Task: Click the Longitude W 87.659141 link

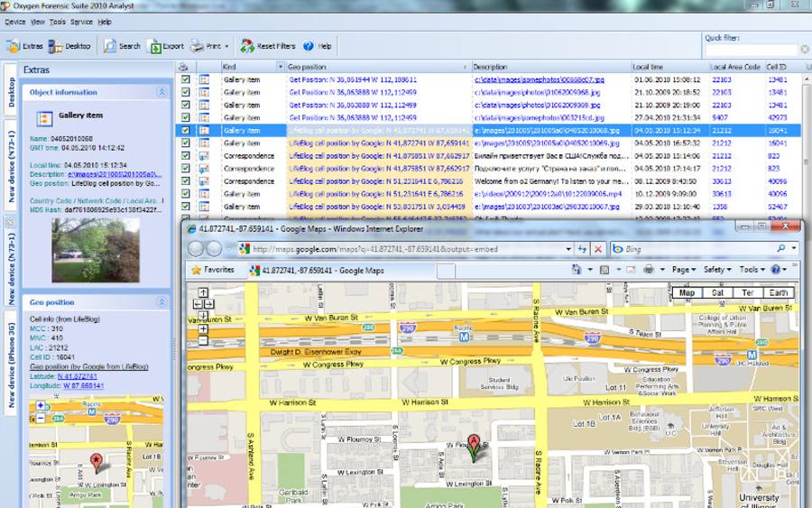Action: tap(83, 386)
